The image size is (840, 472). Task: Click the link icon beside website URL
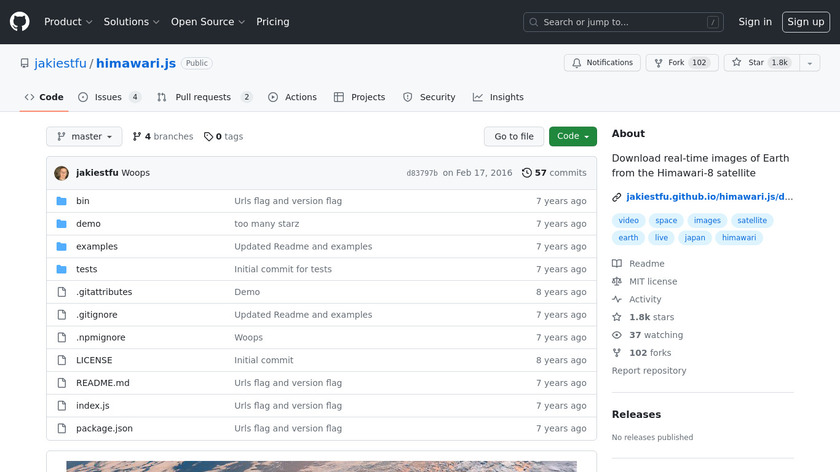617,197
